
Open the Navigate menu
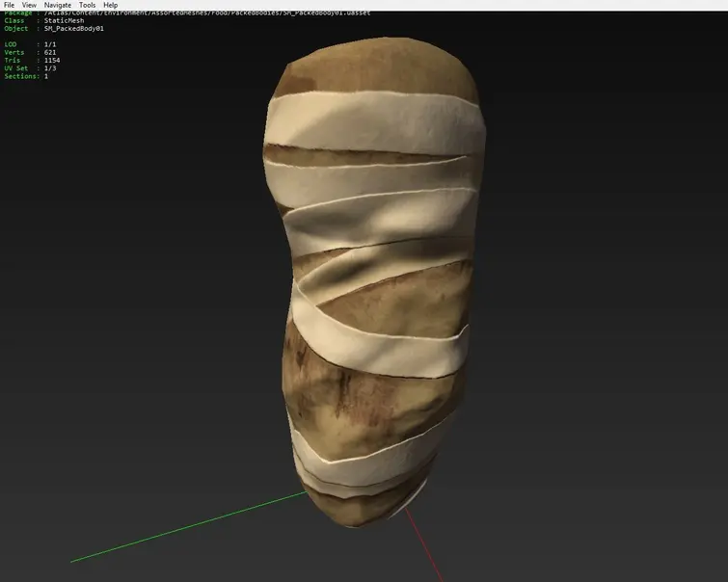pos(58,5)
